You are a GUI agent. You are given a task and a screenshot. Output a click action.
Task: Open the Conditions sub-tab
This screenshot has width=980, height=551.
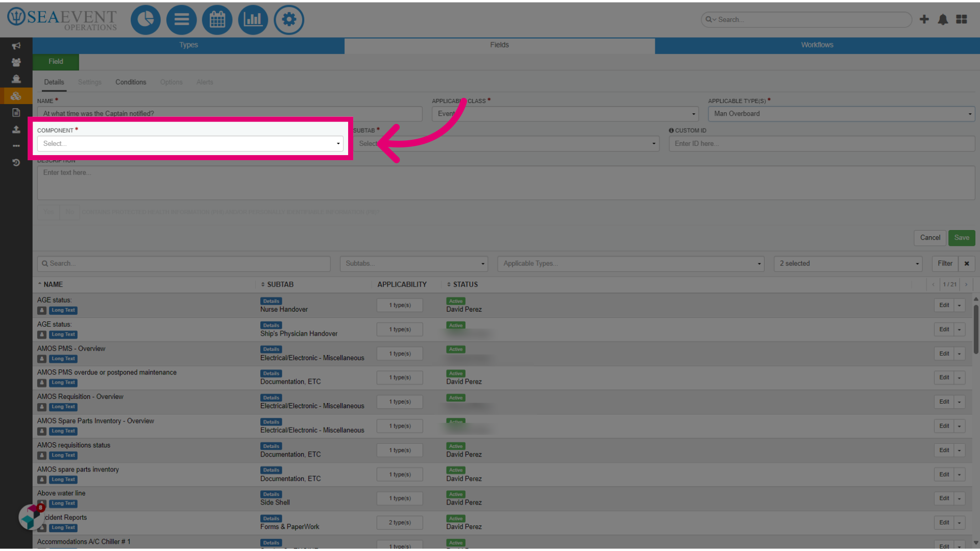click(x=131, y=82)
